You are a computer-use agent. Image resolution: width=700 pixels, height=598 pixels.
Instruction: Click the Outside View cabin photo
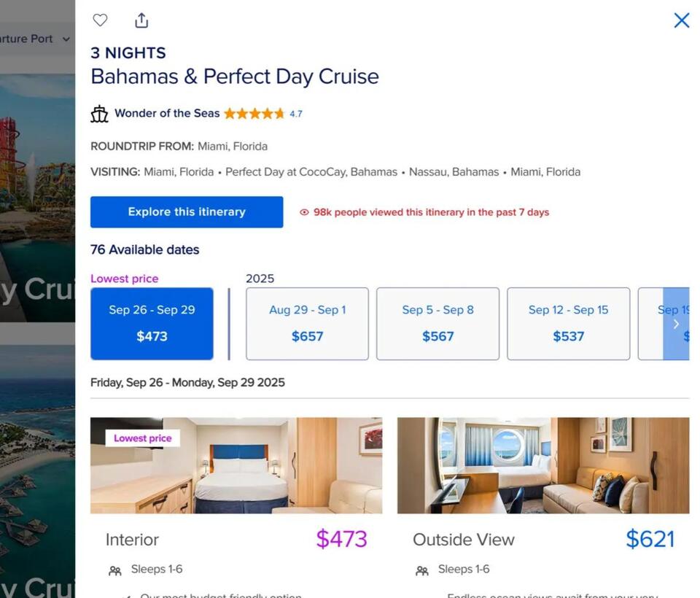[x=542, y=466]
